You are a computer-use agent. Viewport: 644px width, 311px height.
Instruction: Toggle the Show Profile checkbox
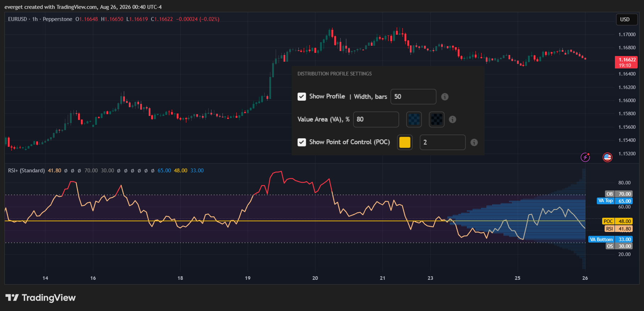pos(302,96)
